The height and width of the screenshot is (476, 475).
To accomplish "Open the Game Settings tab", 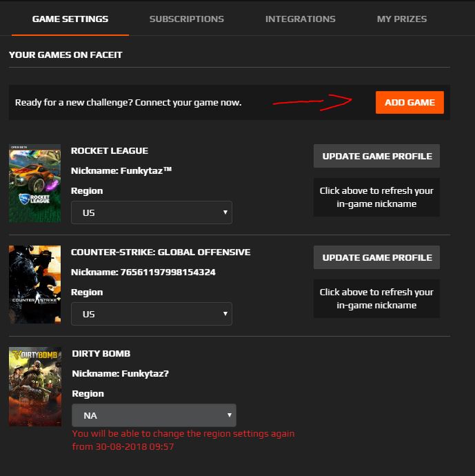I will (70, 19).
